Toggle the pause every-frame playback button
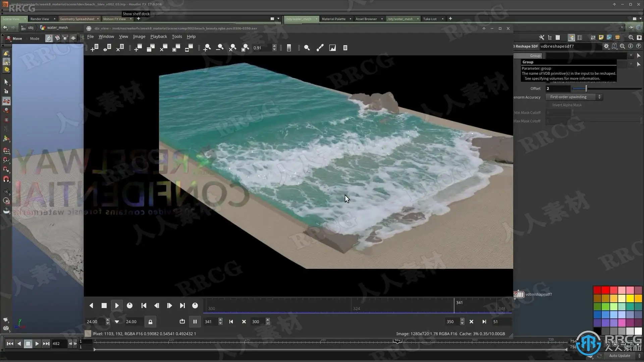Image resolution: width=644 pixels, height=362 pixels. tap(195, 322)
